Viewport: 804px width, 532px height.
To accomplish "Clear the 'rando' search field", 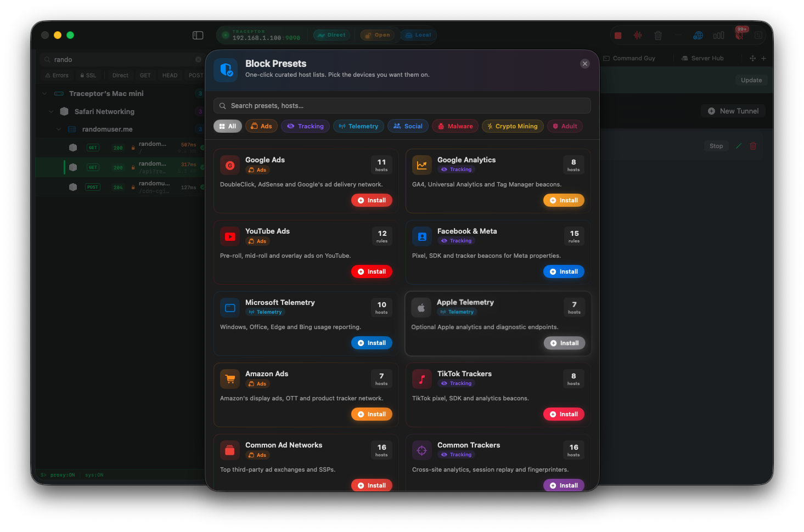I will click(199, 59).
